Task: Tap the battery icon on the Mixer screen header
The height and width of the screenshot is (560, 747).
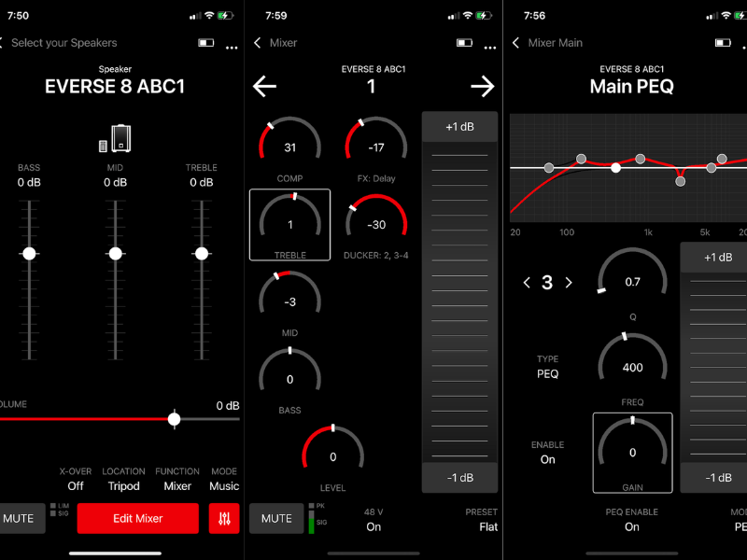Action: click(x=464, y=43)
